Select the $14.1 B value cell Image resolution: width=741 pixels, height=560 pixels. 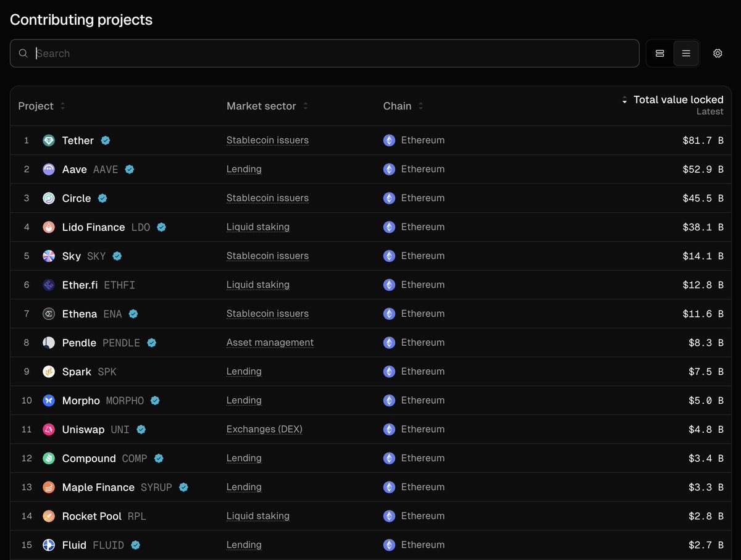(x=703, y=256)
